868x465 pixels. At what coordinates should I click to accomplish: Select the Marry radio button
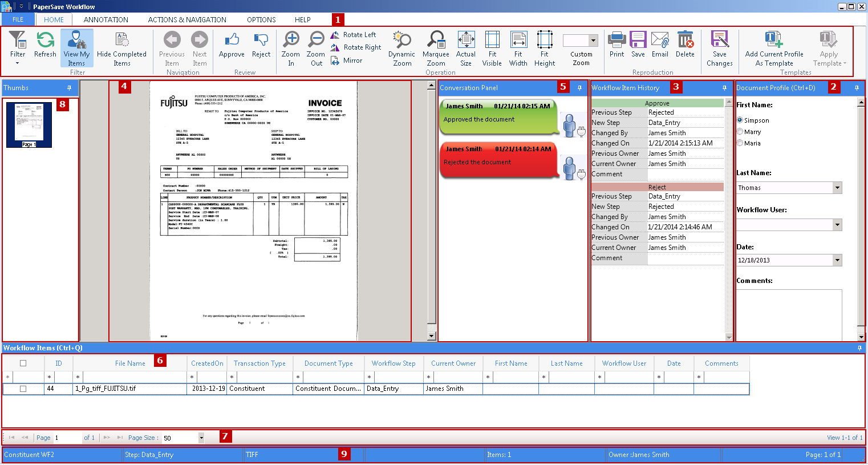740,132
